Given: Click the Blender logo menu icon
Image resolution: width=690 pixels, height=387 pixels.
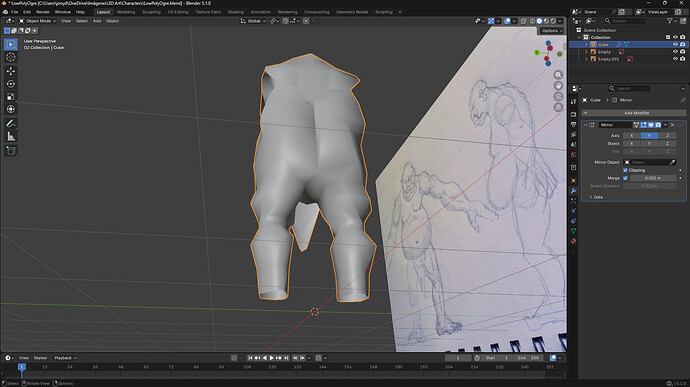Looking at the screenshot, I should point(5,12).
